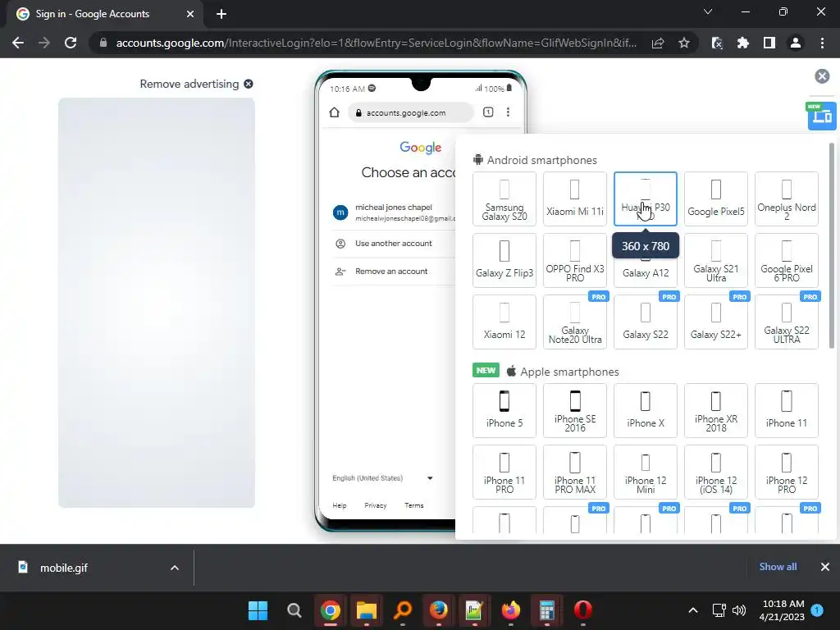Click Remove advertising link
840x630 pixels.
click(x=196, y=84)
